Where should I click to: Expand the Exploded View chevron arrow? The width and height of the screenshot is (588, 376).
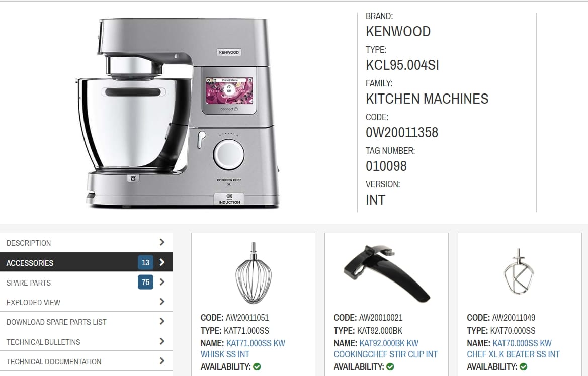[x=162, y=302]
